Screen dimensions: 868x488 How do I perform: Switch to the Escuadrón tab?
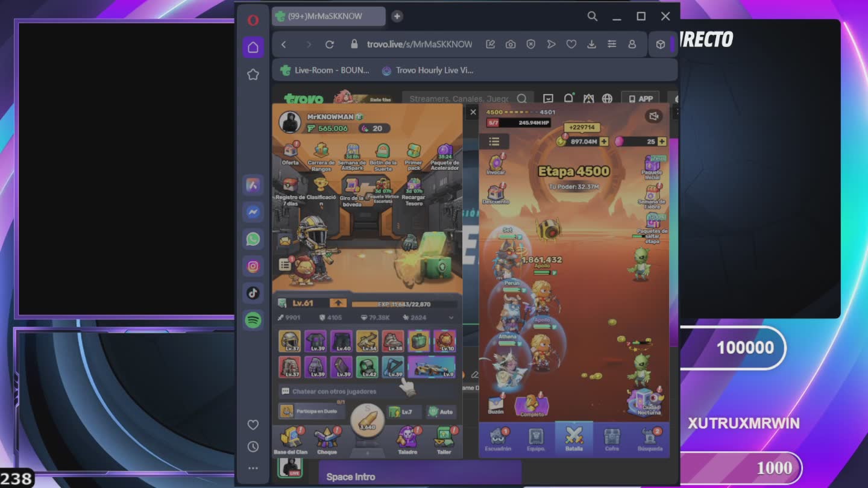498,440
